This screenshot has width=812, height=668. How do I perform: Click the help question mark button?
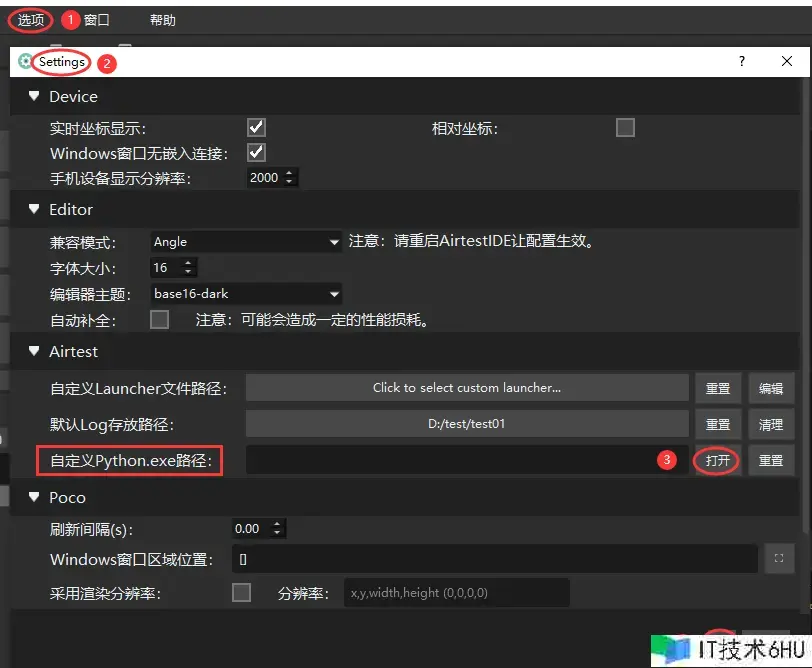point(741,62)
